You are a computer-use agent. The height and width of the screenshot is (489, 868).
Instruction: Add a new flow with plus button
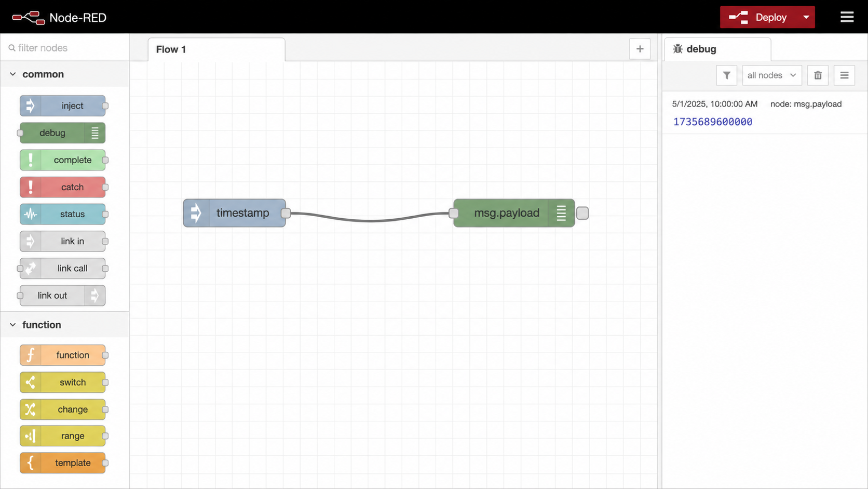click(640, 49)
